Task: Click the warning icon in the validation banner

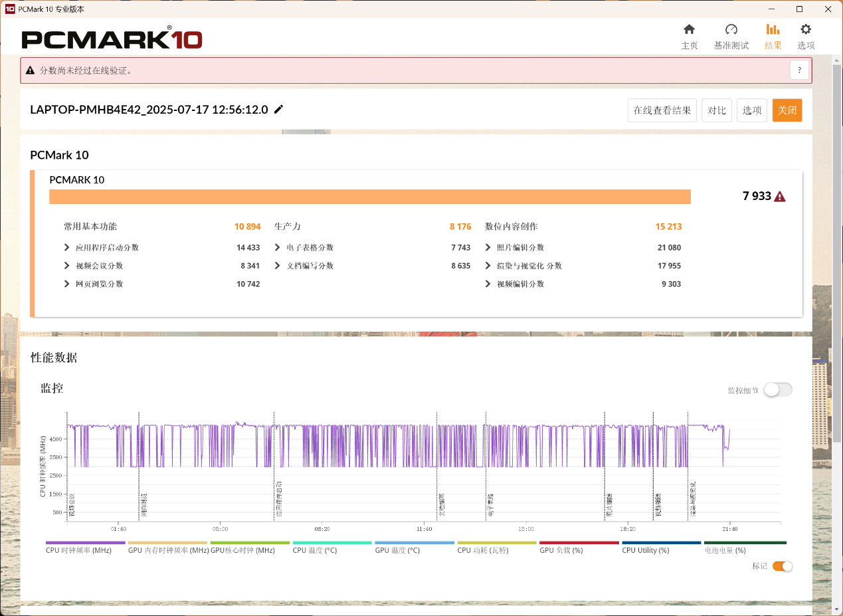Action: 30,70
